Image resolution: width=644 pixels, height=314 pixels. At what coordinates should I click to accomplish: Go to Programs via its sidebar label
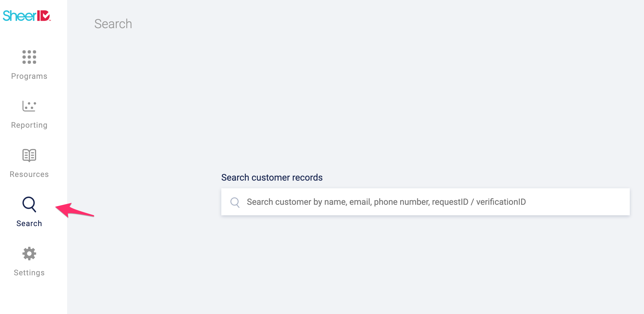[29, 76]
